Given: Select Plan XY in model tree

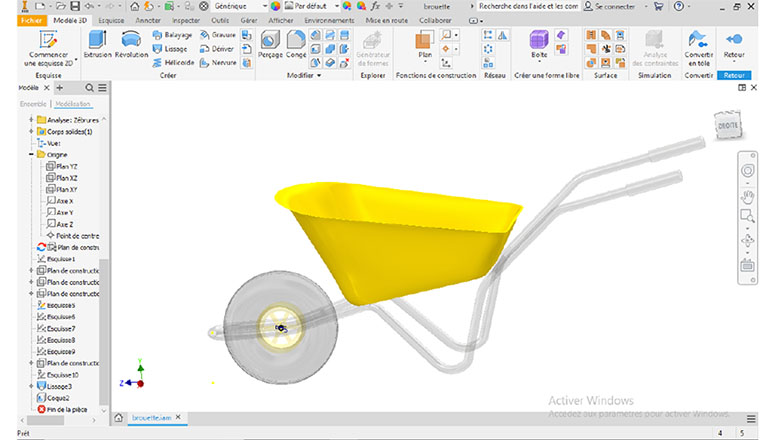Looking at the screenshot, I should 66,189.
